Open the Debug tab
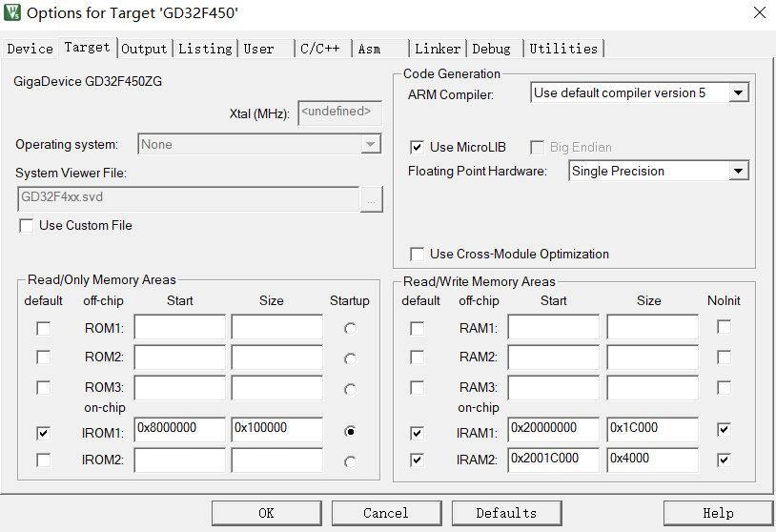 point(492,49)
